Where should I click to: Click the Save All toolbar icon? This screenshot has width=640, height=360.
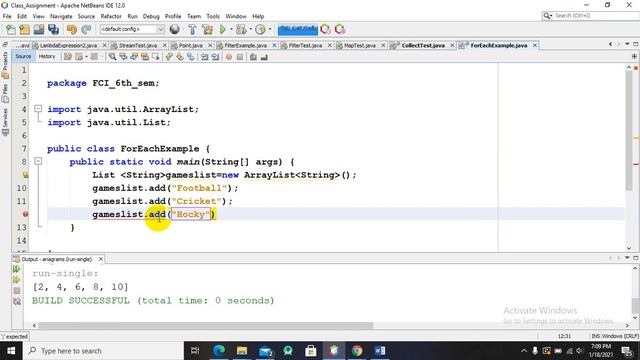click(x=53, y=29)
